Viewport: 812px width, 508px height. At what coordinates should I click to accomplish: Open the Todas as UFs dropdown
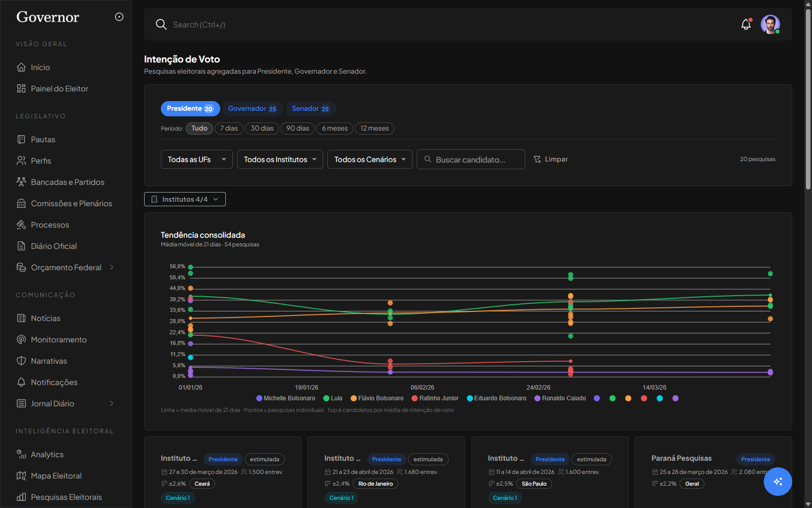(x=197, y=160)
